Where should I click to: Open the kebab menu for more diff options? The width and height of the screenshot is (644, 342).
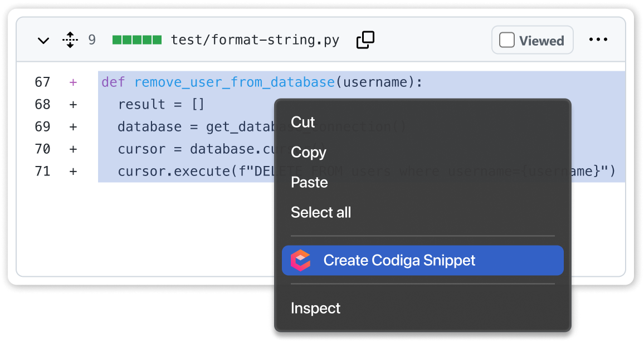pos(598,40)
